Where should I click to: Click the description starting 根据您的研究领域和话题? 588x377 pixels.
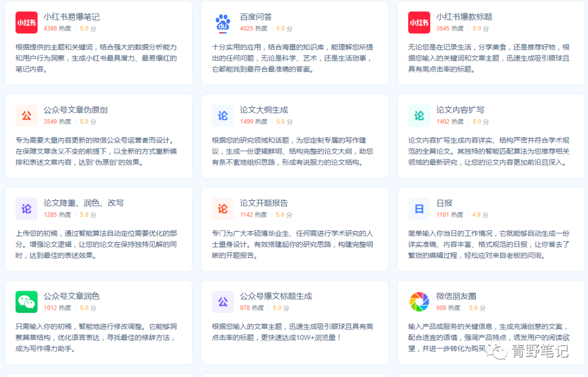[x=292, y=151]
